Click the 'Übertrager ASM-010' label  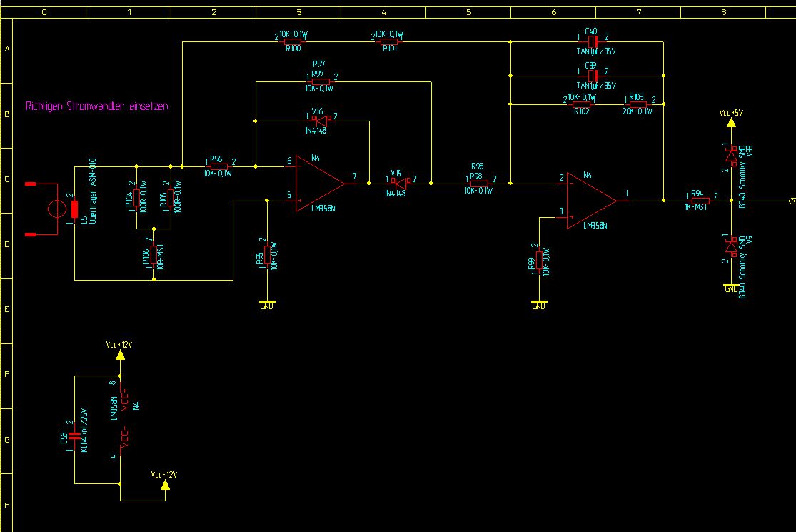click(92, 191)
